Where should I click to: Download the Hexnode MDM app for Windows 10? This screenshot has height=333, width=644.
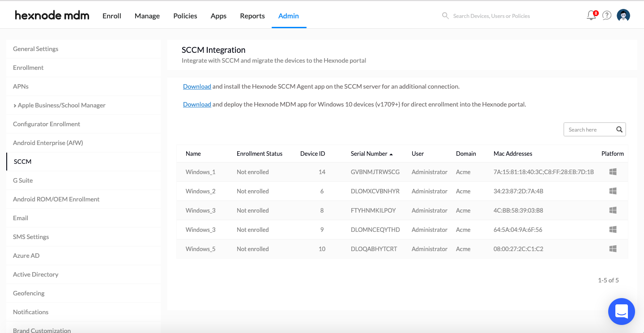(x=197, y=104)
